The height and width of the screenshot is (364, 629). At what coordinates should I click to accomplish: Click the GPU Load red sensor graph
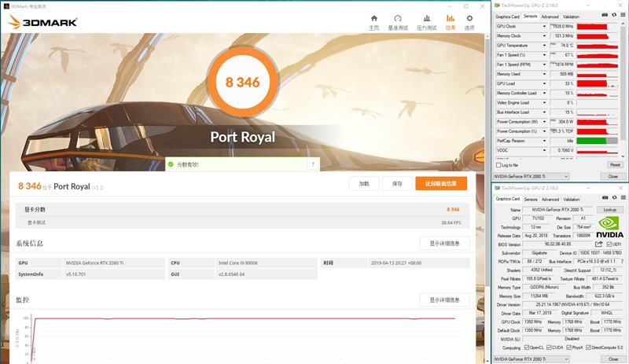(x=598, y=84)
